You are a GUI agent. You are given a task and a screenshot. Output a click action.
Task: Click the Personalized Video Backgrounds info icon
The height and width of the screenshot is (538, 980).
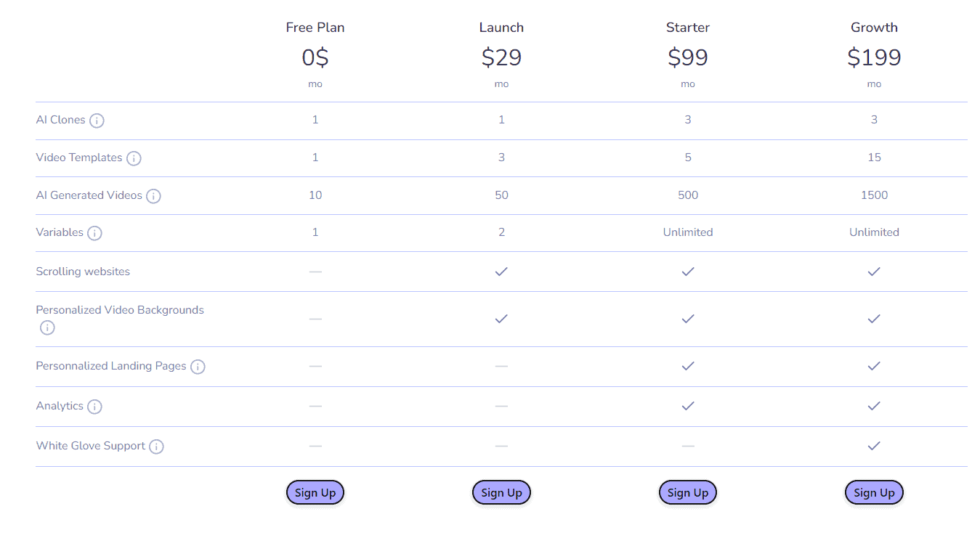[46, 327]
